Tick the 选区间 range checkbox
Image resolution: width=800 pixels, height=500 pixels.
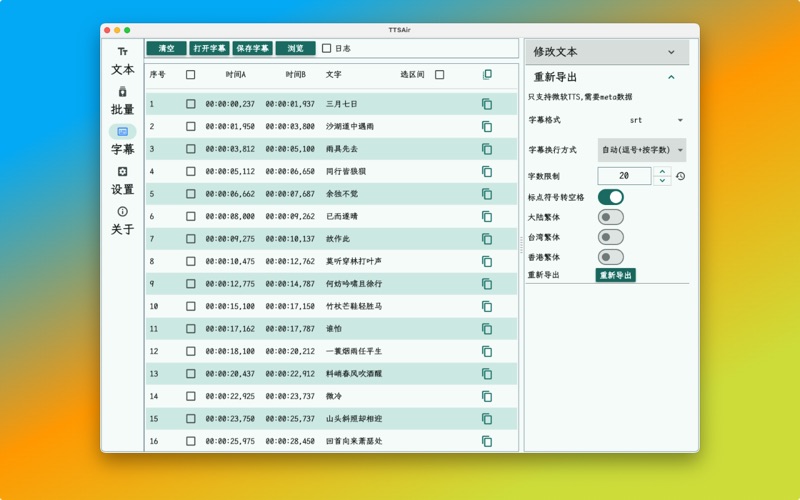(439, 74)
